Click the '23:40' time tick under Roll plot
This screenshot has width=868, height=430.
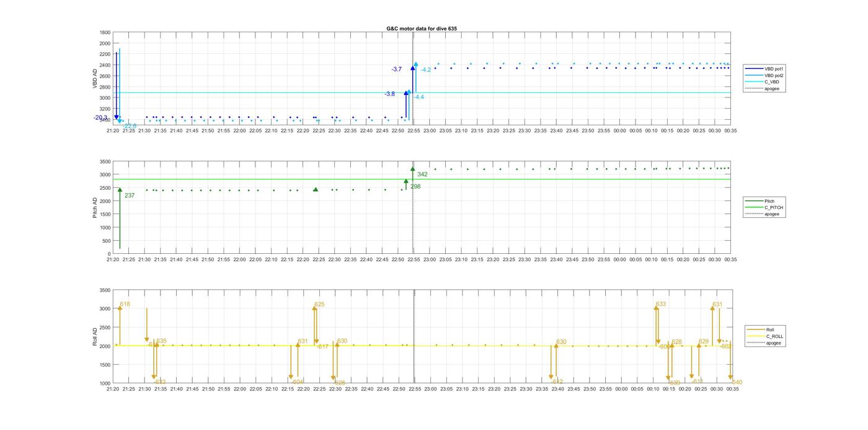[x=557, y=389]
